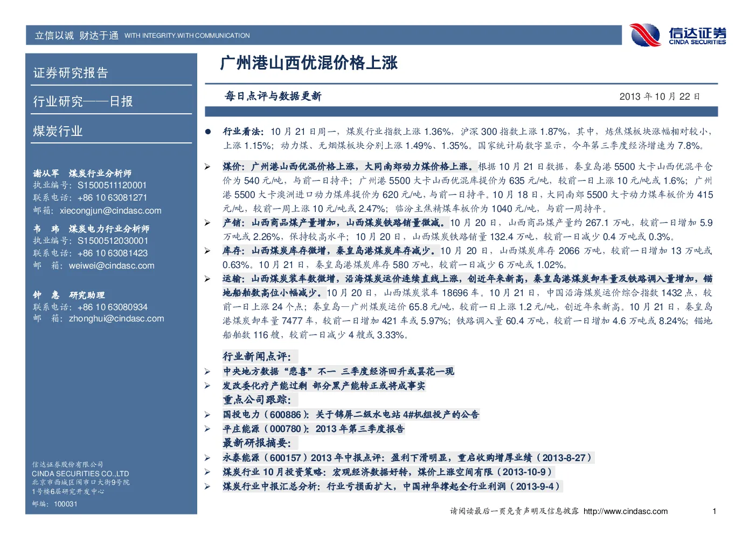Click the 行业研究——日报 sidebar heading

point(83,101)
